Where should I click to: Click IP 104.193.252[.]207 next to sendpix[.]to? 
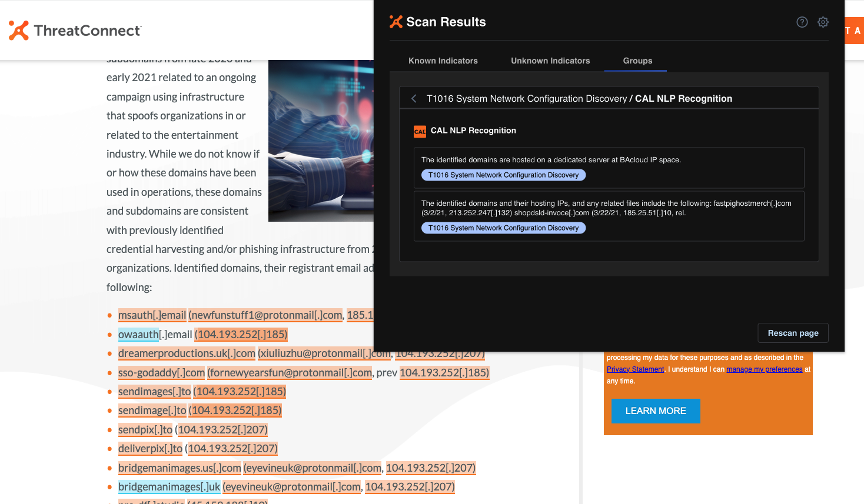point(223,430)
